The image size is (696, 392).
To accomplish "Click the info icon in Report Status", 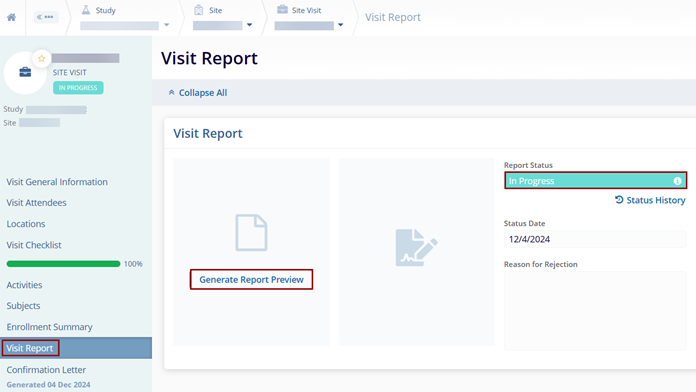I will point(677,181).
